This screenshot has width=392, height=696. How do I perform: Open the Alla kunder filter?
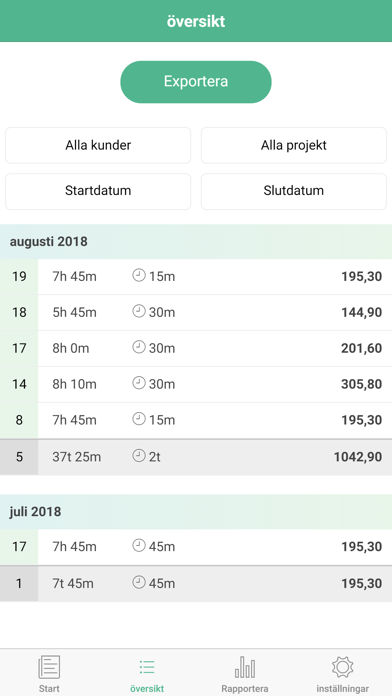tap(98, 145)
